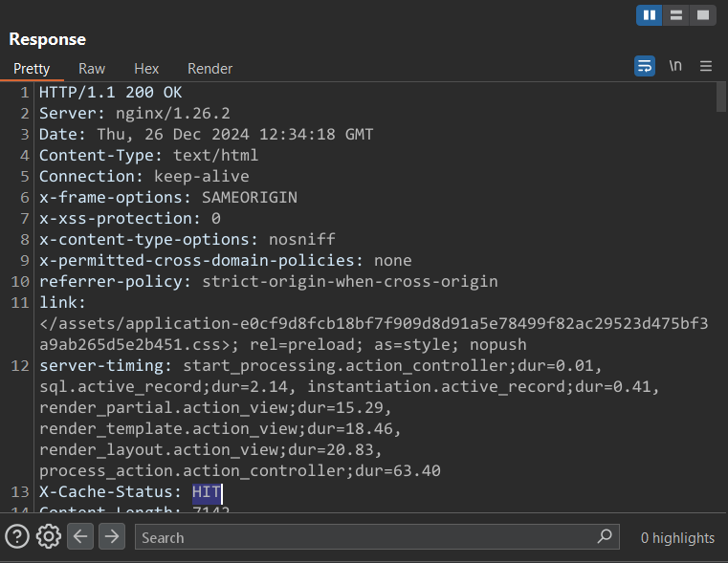
Task: Click the '0 highlights' label
Action: (x=677, y=538)
